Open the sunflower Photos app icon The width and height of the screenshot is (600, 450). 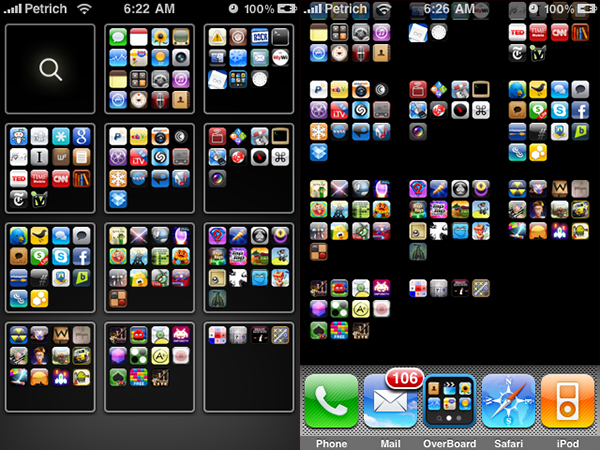click(160, 37)
